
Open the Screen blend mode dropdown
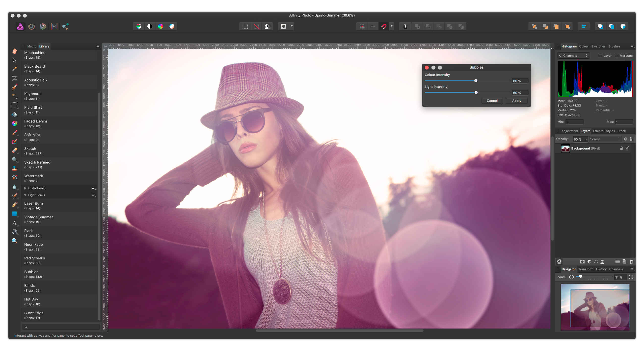click(605, 139)
